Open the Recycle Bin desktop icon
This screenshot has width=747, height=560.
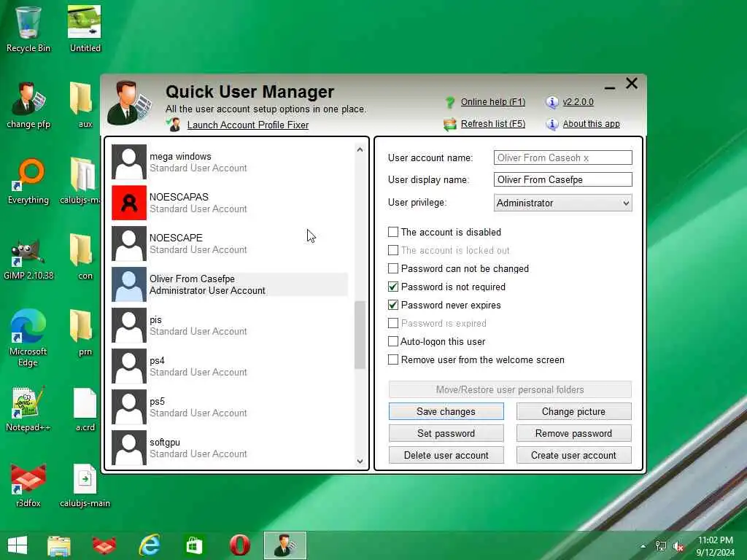coord(28,29)
